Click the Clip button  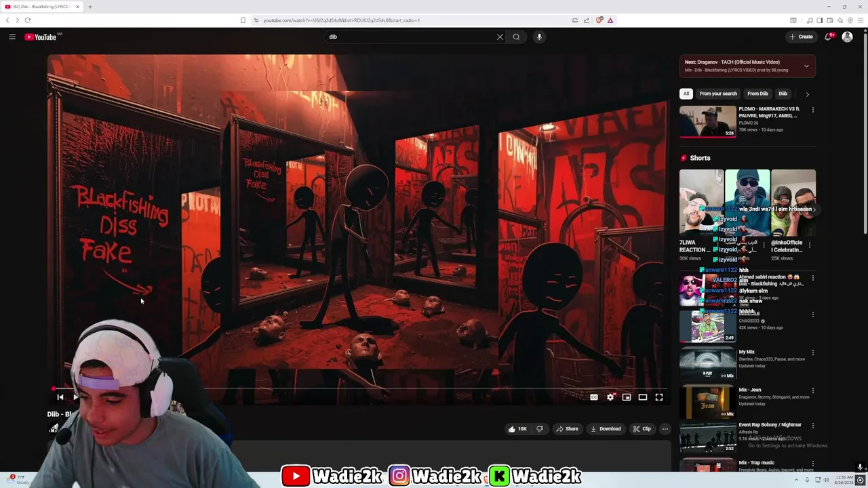tap(642, 428)
